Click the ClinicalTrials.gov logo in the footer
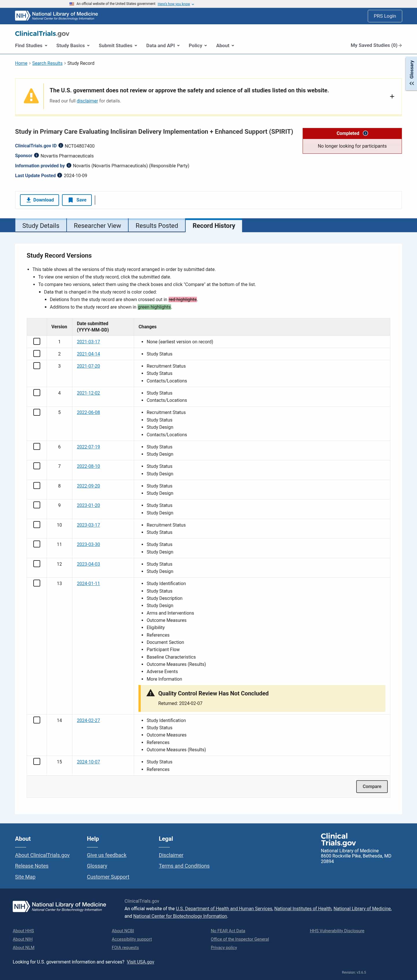This screenshot has height=980, width=417. (338, 839)
